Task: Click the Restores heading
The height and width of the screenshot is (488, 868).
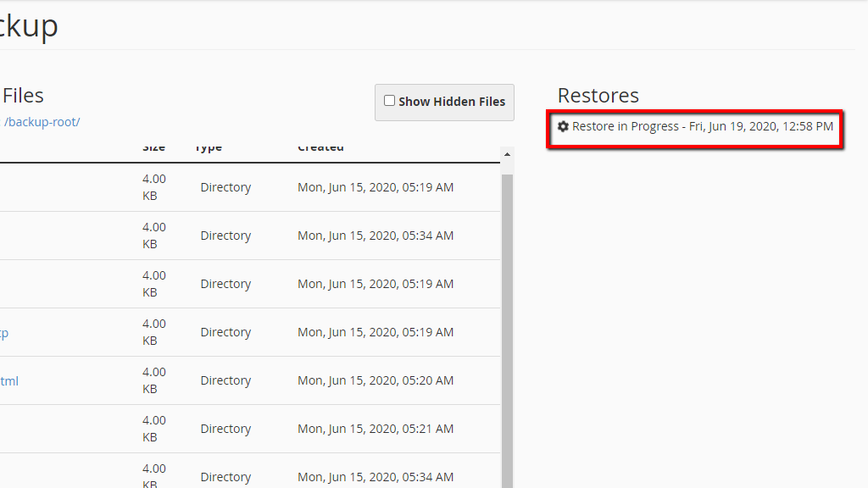Action: tap(598, 96)
